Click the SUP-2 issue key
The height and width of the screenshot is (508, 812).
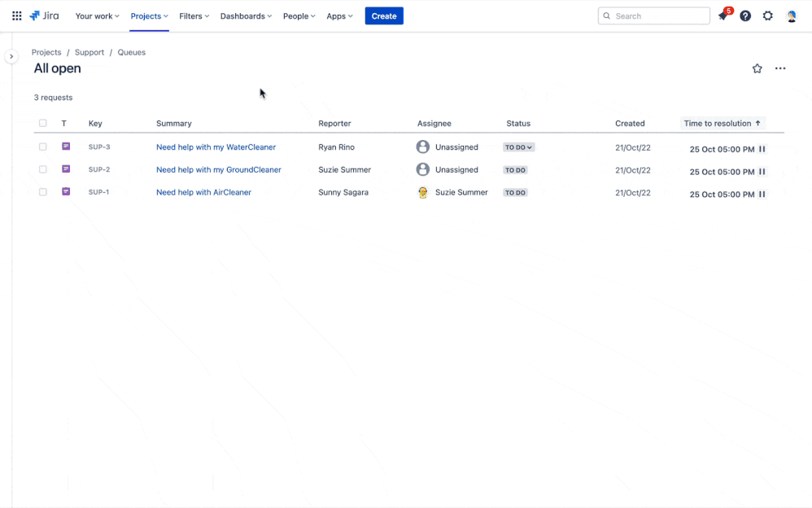point(99,169)
